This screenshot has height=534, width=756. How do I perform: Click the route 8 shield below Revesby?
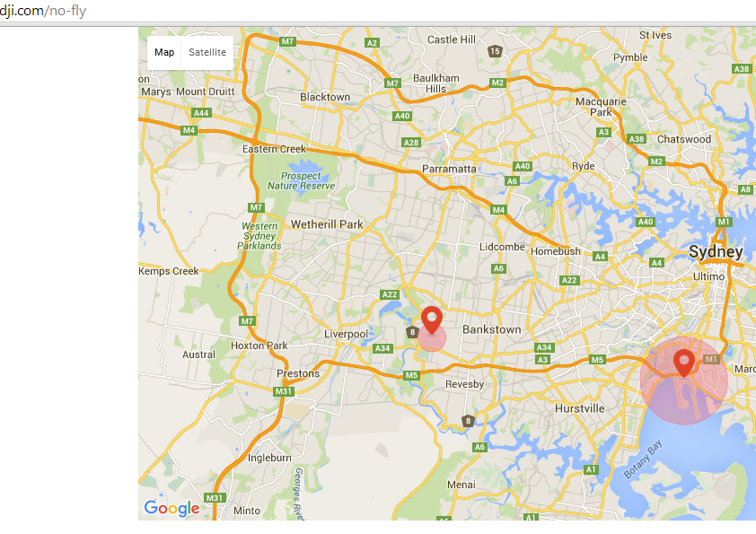(x=468, y=421)
